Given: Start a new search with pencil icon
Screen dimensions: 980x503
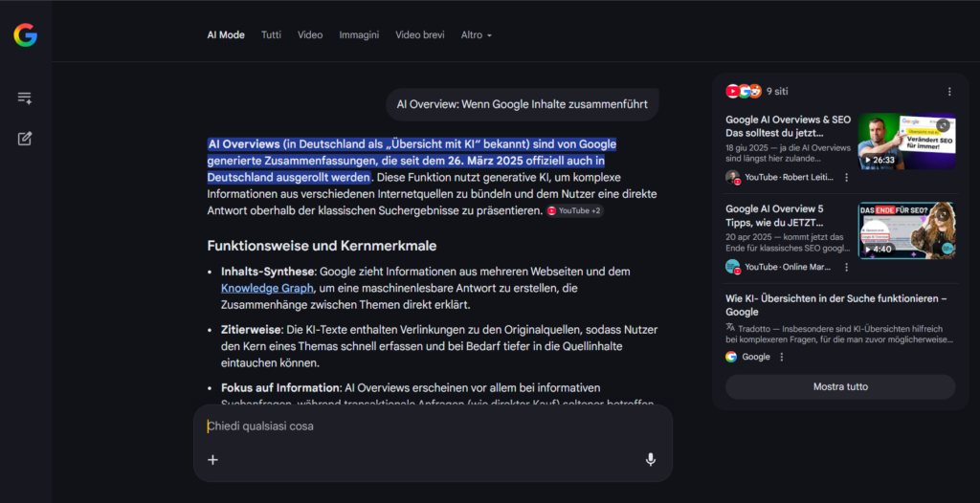Looking at the screenshot, I should (x=24, y=139).
